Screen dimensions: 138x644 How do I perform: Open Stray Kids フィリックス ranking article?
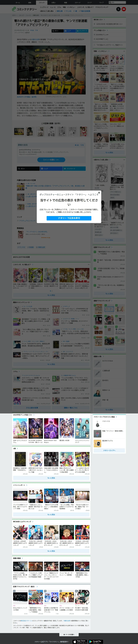pyautogui.click(x=20, y=602)
